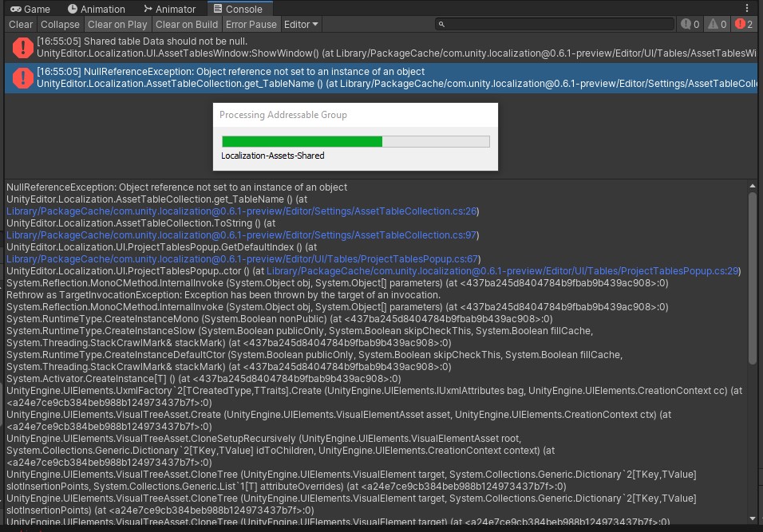Open AssetTableCollection.cs line 26 link
Image resolution: width=763 pixels, height=532 pixels.
pos(240,211)
